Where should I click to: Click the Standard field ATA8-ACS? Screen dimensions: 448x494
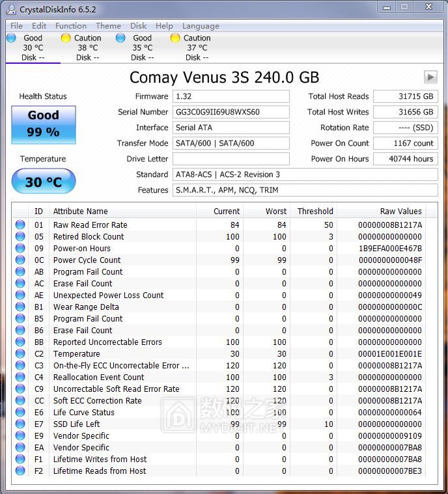click(305, 174)
